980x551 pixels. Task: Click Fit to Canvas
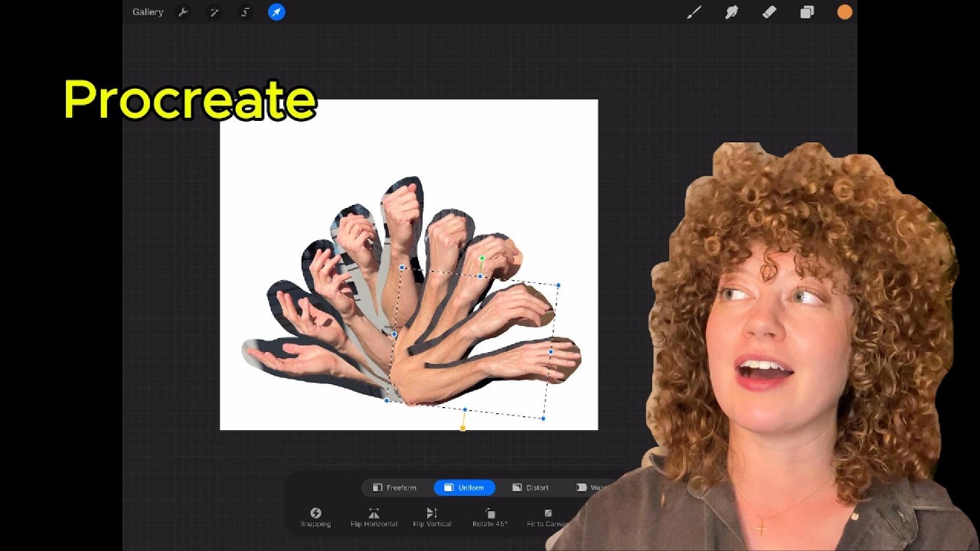click(x=547, y=517)
